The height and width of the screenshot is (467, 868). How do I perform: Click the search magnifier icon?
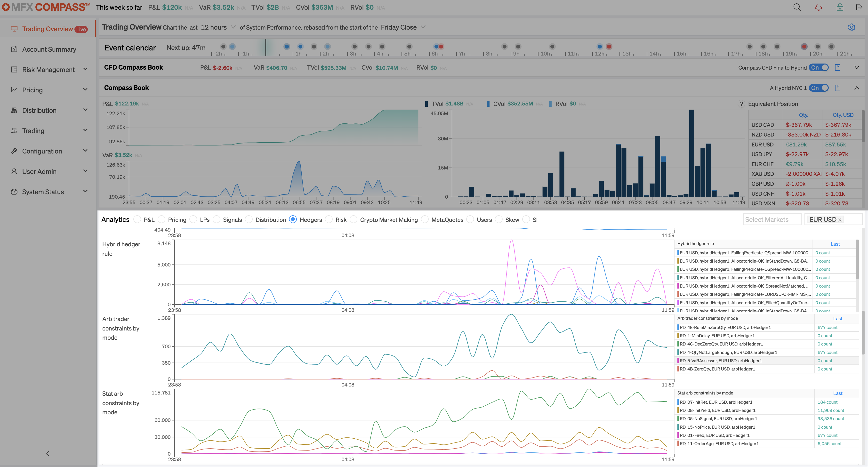(797, 8)
